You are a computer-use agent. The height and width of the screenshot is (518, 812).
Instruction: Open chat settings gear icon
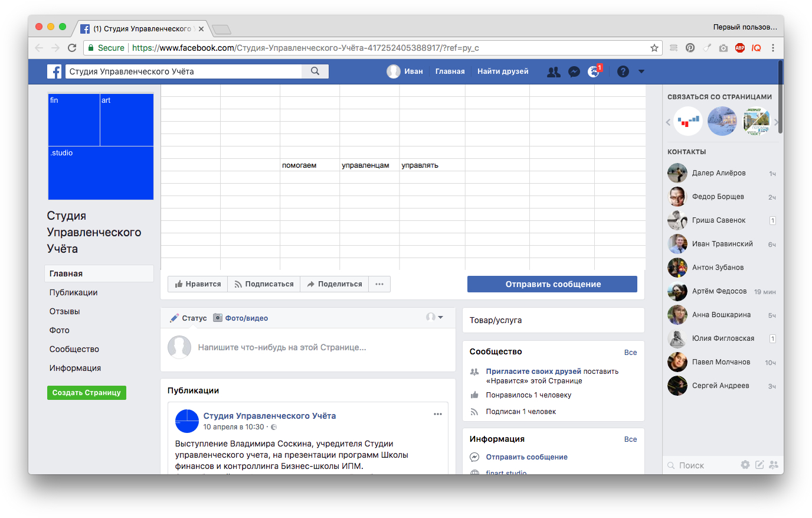(x=745, y=465)
